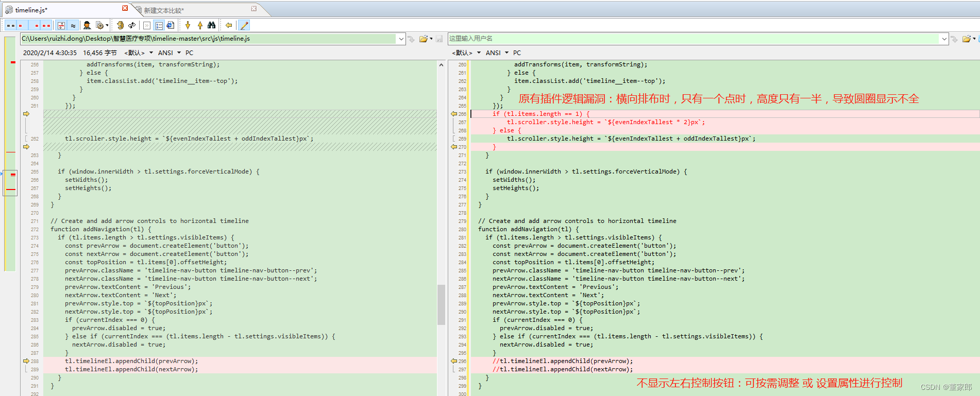Toggle the text details list icon
The height and width of the screenshot is (396, 980).
point(159,25)
